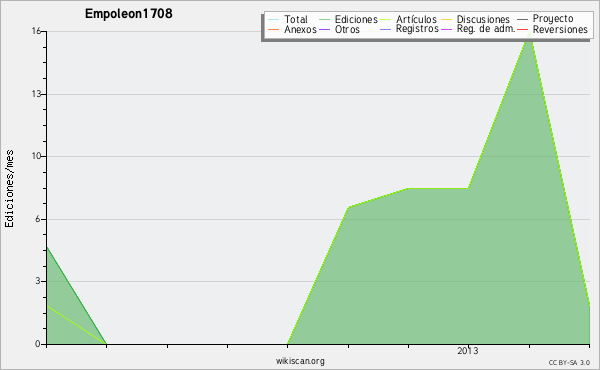This screenshot has height=370, width=600.
Task: Click the CC BY-SA 3.0 license text
Action: pos(569,362)
